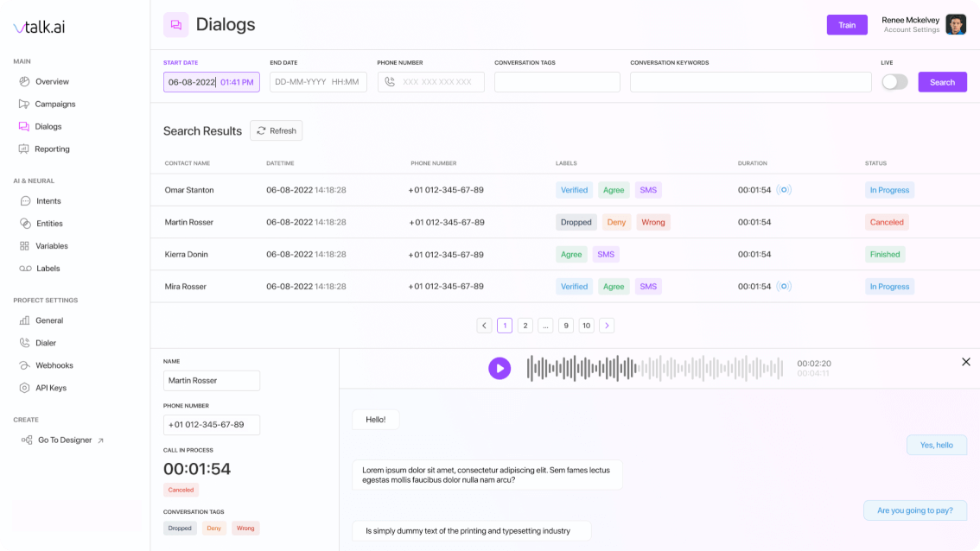Select page 2 in pagination
The height and width of the screenshot is (551, 980).
(525, 326)
